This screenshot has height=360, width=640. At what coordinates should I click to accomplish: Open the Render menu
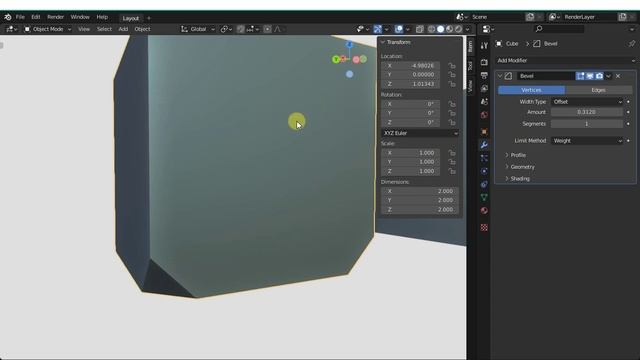(x=56, y=17)
